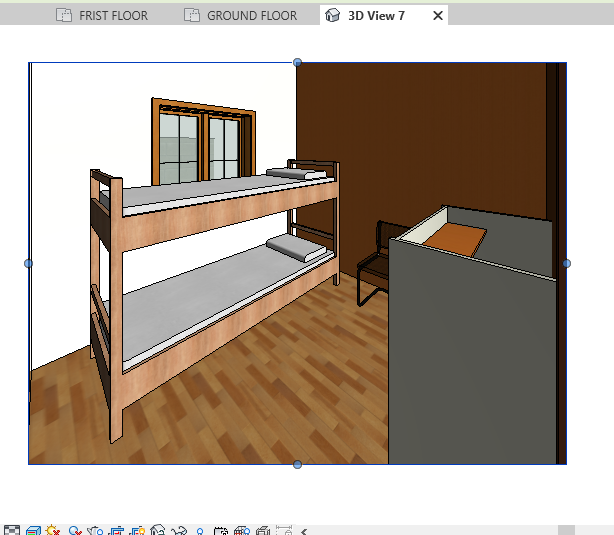Click the bottom crop region handle

pyautogui.click(x=297, y=465)
